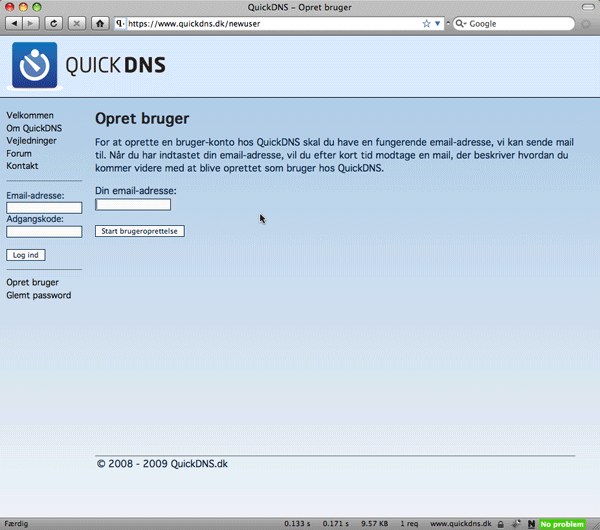
Task: Click the 0.171 s timing in status bar
Action: tap(336, 524)
